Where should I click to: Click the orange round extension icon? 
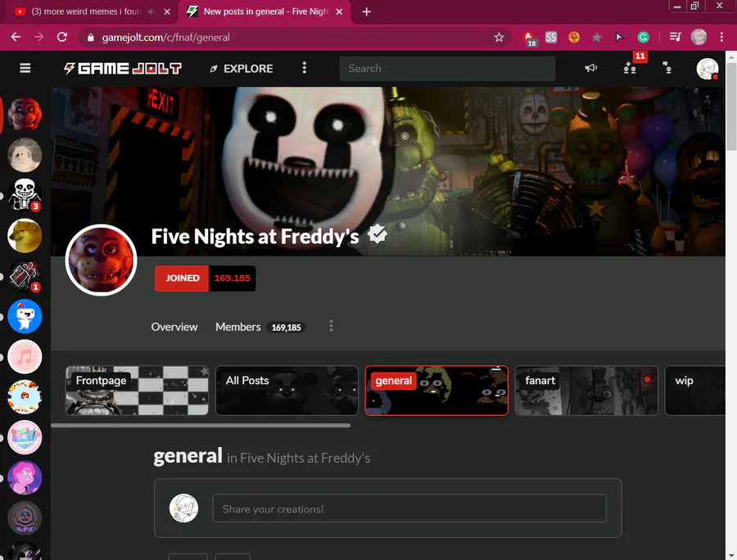tap(574, 37)
